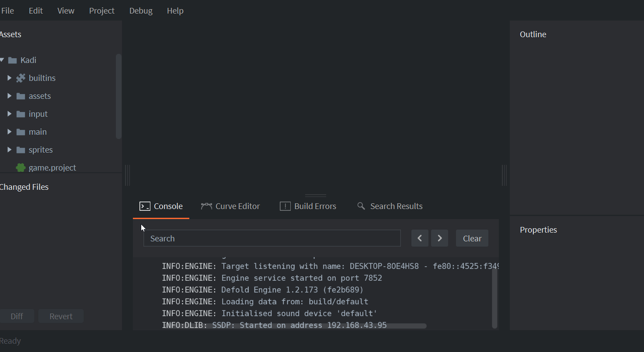Click inside the console Search field
This screenshot has width=644, height=352.
coord(272,238)
